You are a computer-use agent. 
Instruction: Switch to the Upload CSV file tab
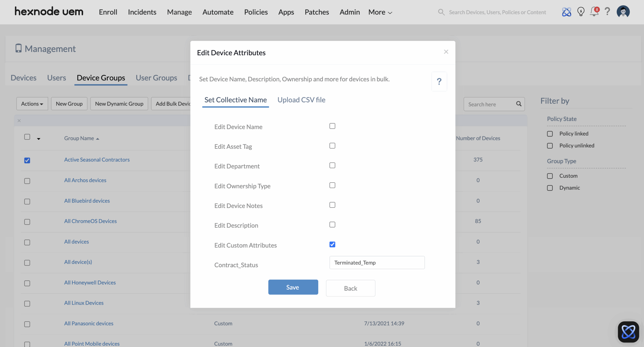[301, 100]
